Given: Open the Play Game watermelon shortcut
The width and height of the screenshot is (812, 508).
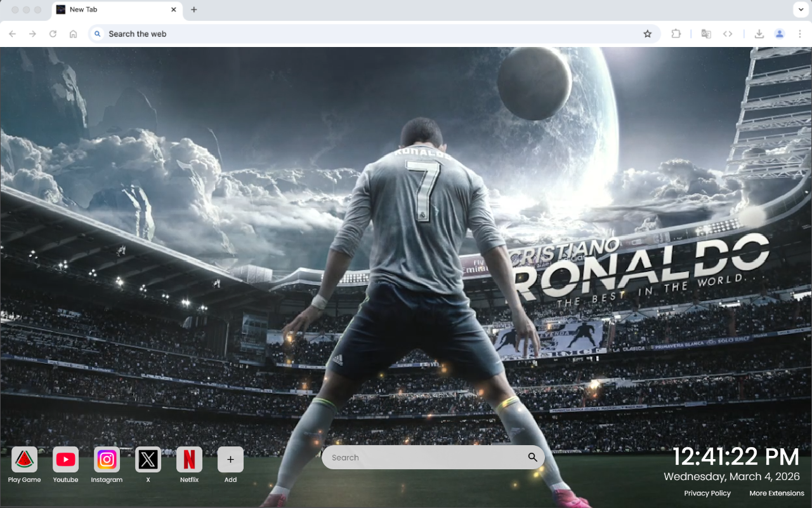Looking at the screenshot, I should pos(24,459).
